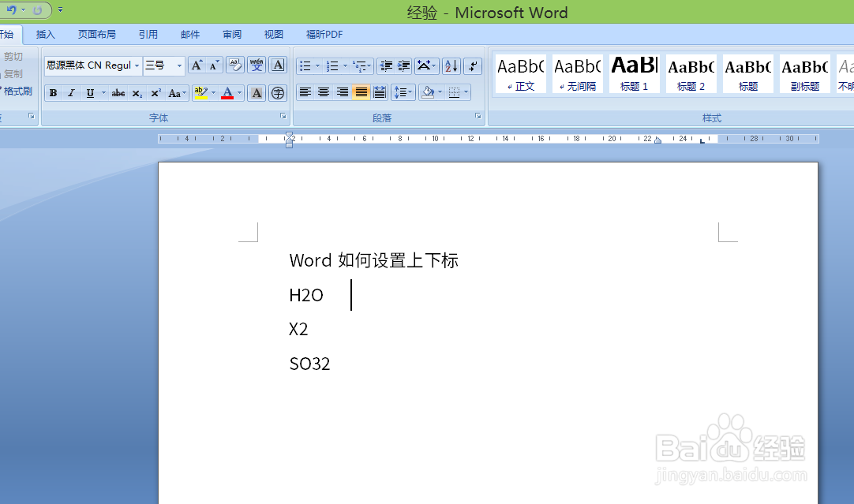Decrease the paragraph indent
Image resolution: width=854 pixels, height=504 pixels.
click(386, 65)
